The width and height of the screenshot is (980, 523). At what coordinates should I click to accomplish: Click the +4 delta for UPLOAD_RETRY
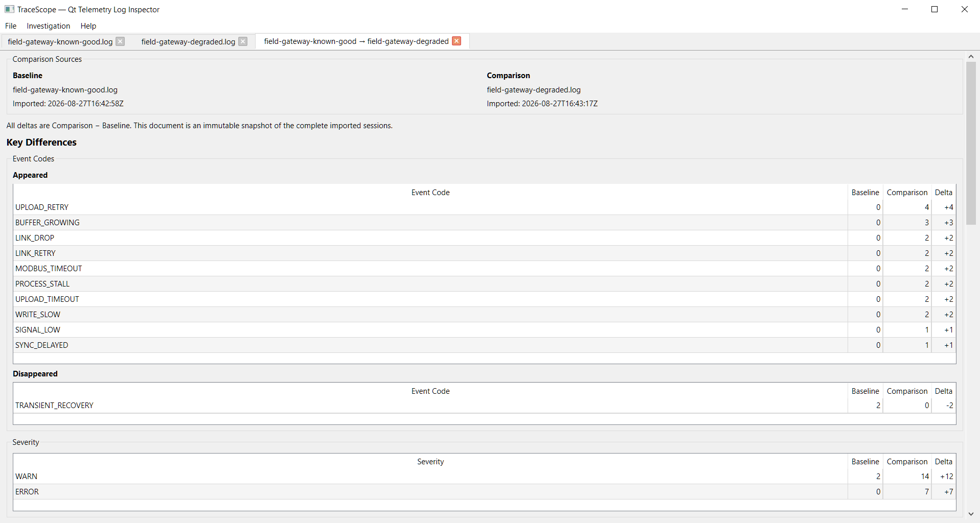pyautogui.click(x=943, y=207)
